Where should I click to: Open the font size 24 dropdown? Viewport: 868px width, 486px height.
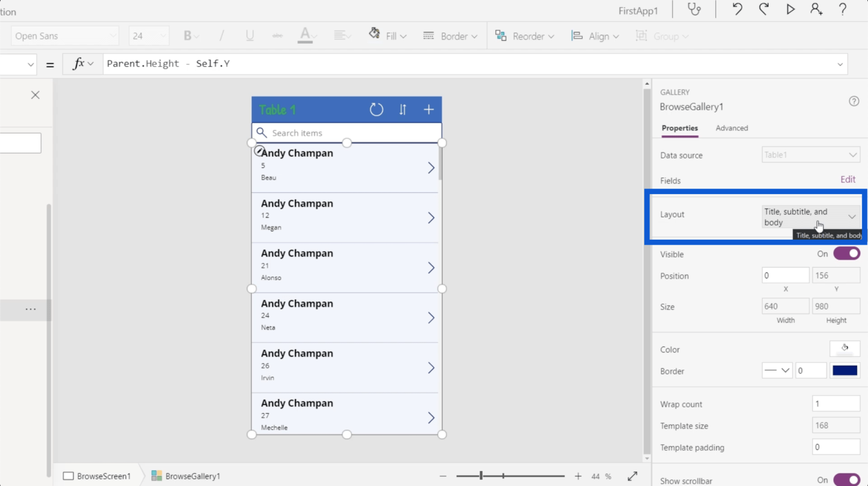pyautogui.click(x=149, y=36)
